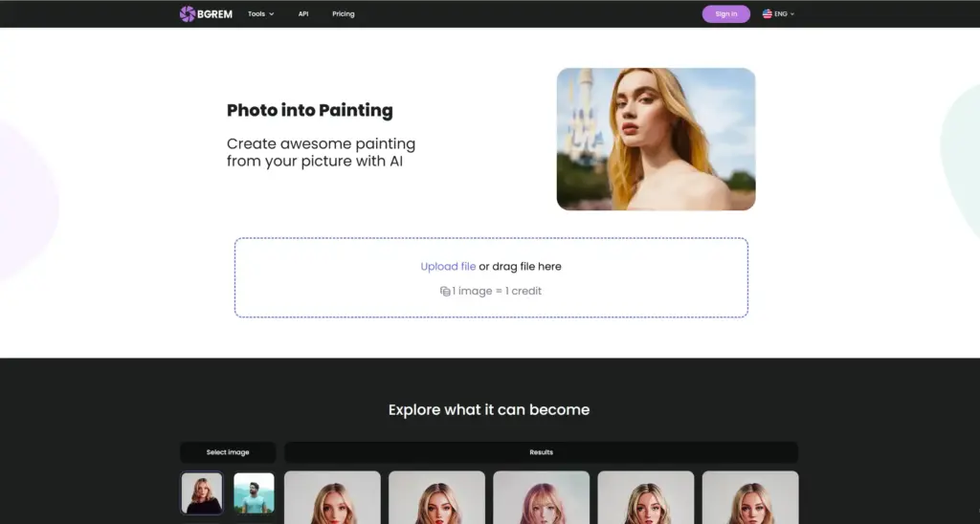Open the Tools dropdown menu
Viewport: 980px width, 524px height.
[260, 13]
